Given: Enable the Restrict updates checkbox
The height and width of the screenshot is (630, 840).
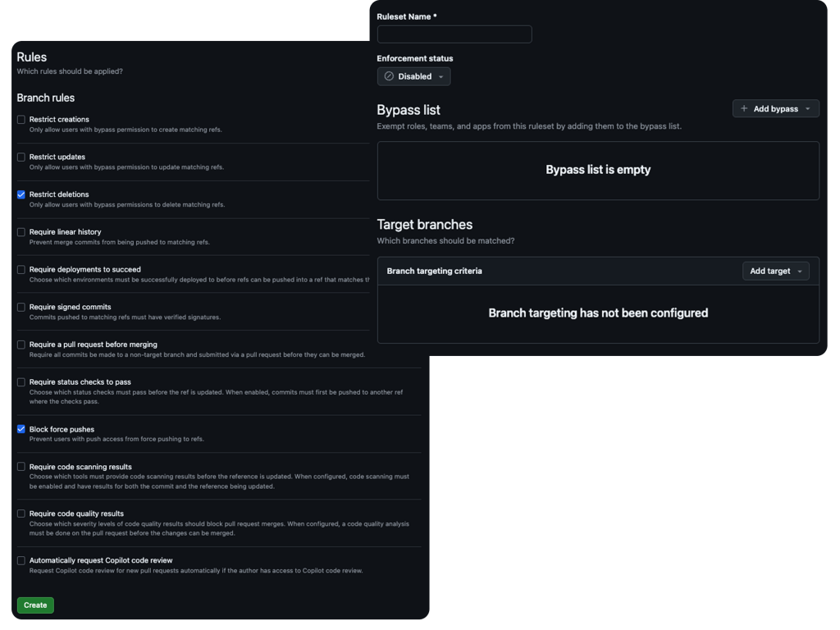Looking at the screenshot, I should point(21,157).
